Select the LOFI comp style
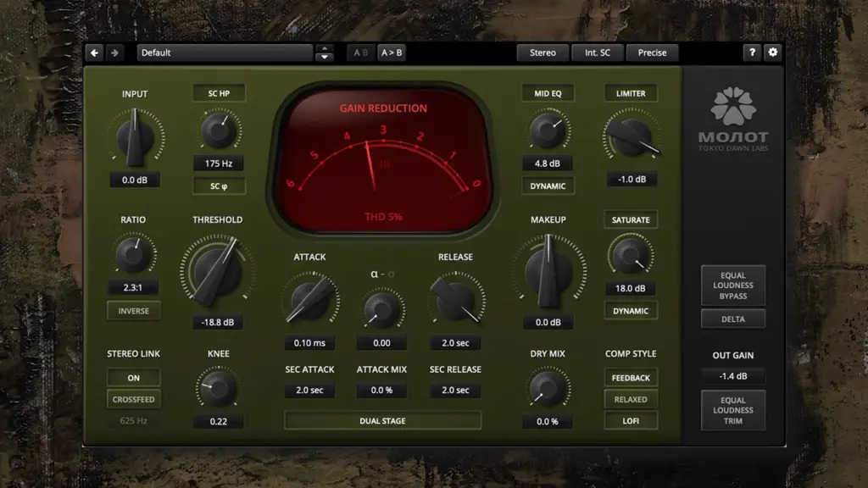The image size is (868, 488). 631,421
